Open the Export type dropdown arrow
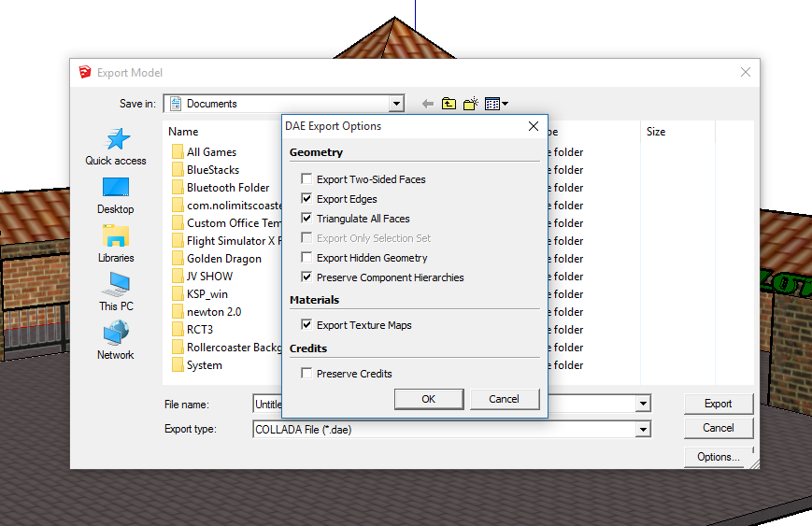The height and width of the screenshot is (526, 812). tap(643, 430)
